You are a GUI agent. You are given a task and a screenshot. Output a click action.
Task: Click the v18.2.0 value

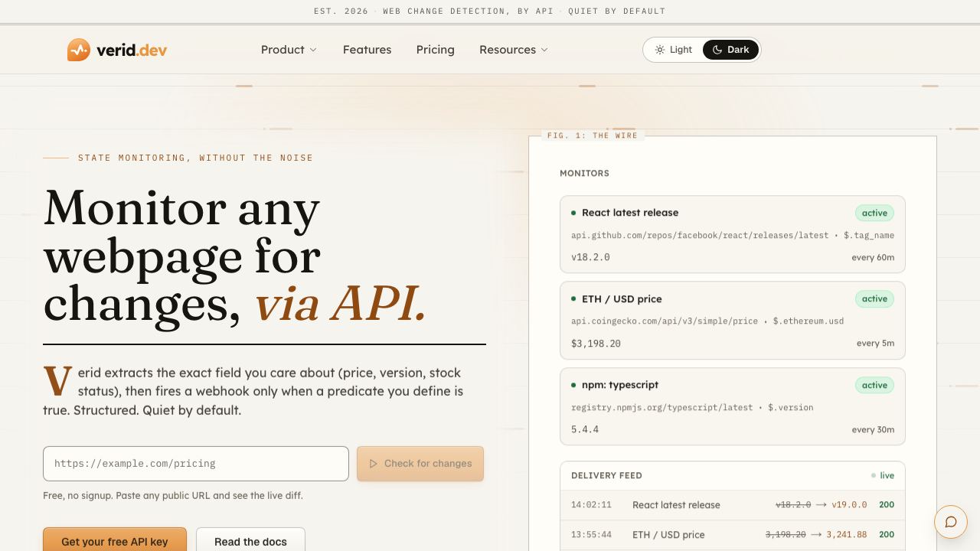tap(590, 257)
